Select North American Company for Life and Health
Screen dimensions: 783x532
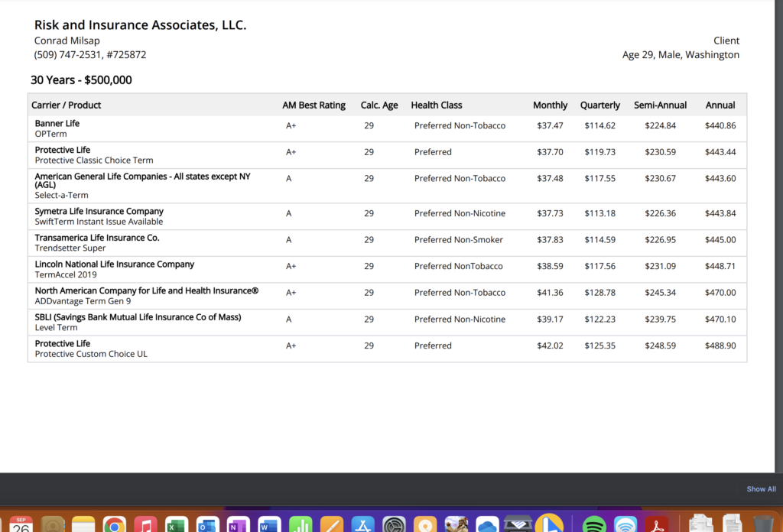146,290
